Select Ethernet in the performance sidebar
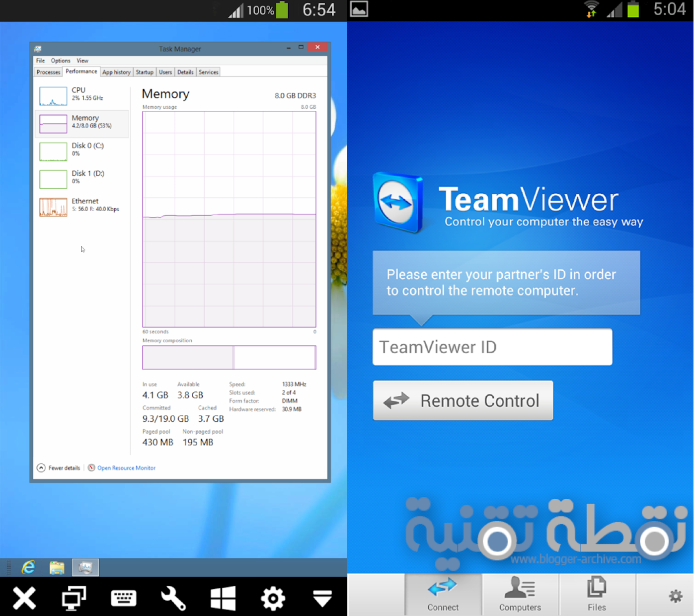Screen dimensions: 694x616 coord(82,207)
